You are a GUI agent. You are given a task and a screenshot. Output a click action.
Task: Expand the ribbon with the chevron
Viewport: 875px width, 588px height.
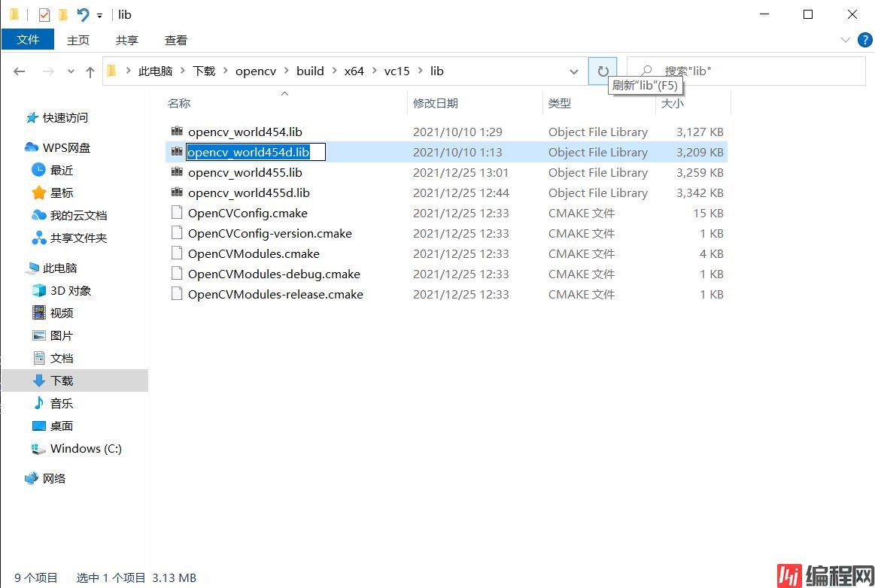[845, 40]
